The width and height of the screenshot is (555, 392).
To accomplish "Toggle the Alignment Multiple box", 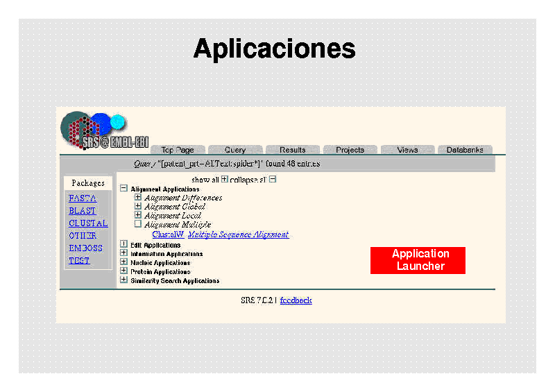I will click(x=138, y=225).
